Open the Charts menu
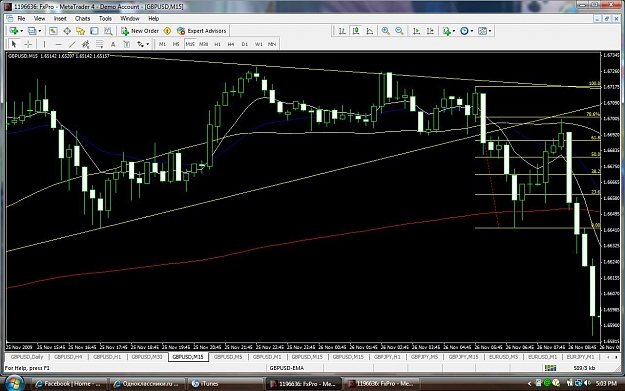Image resolution: width=625 pixels, height=391 pixels. click(x=83, y=18)
